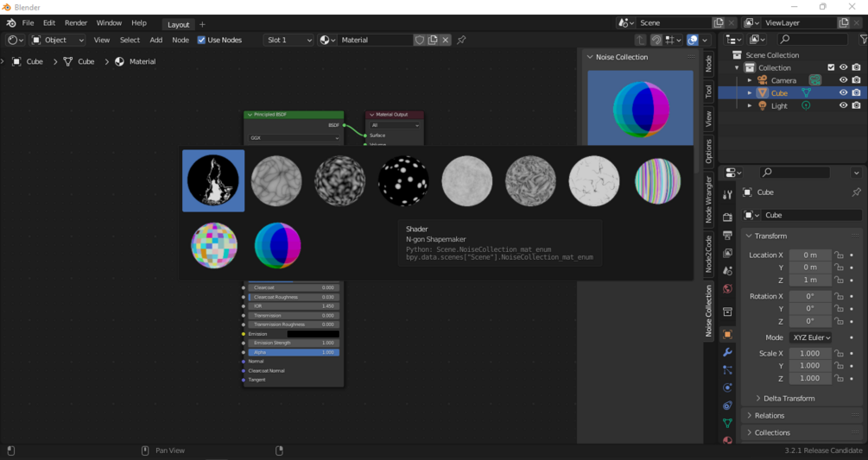
Task: Click the node tree parent up-arrow icon
Action: (x=640, y=40)
